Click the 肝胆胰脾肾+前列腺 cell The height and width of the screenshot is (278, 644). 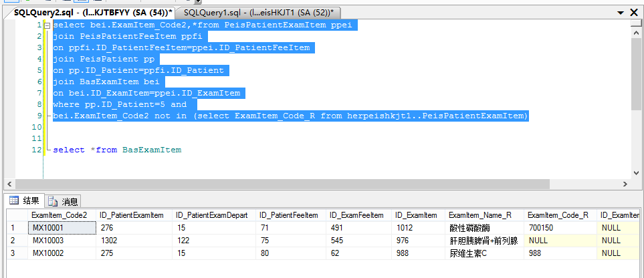click(485, 241)
